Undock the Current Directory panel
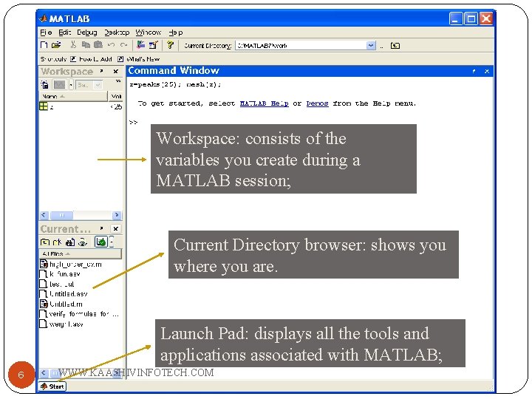The height and width of the screenshot is (399, 532). (101, 228)
